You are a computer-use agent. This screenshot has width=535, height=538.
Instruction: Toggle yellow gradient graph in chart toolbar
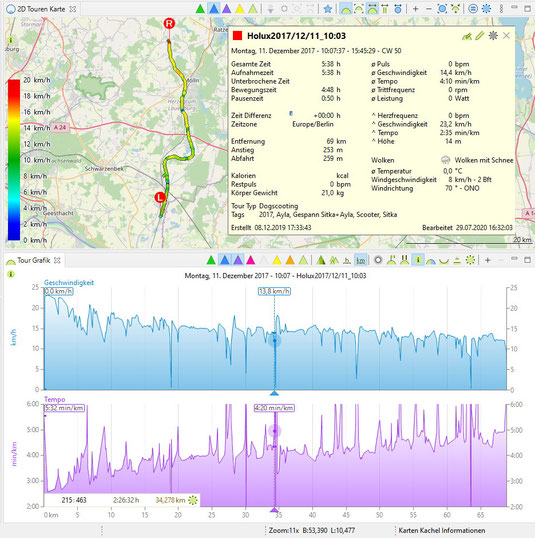point(277,260)
